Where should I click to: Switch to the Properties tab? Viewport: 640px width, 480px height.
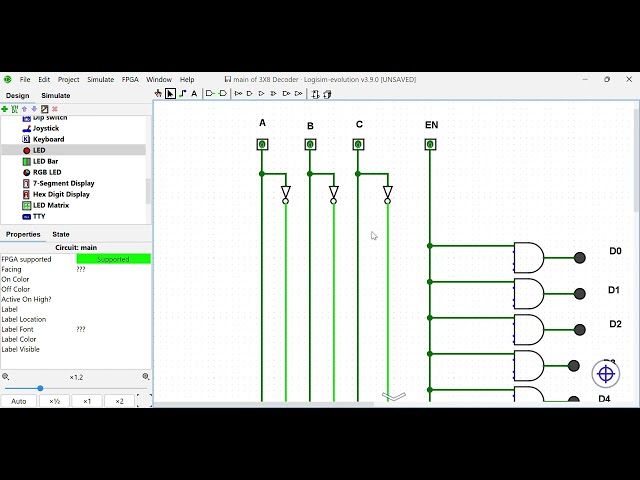23,234
